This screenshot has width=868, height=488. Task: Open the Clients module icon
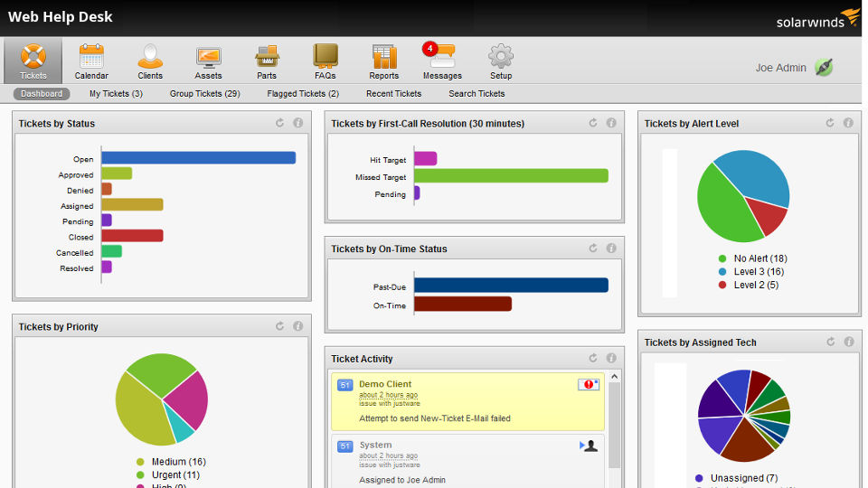pos(150,59)
